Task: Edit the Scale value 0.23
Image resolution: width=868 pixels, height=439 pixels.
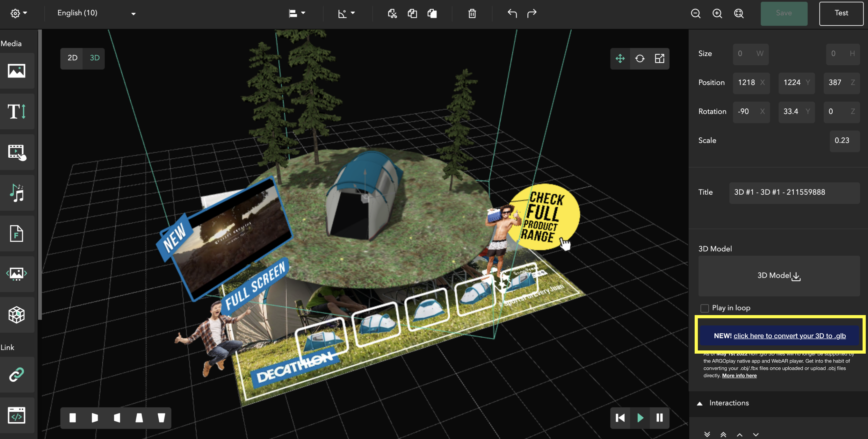Action: (x=844, y=140)
